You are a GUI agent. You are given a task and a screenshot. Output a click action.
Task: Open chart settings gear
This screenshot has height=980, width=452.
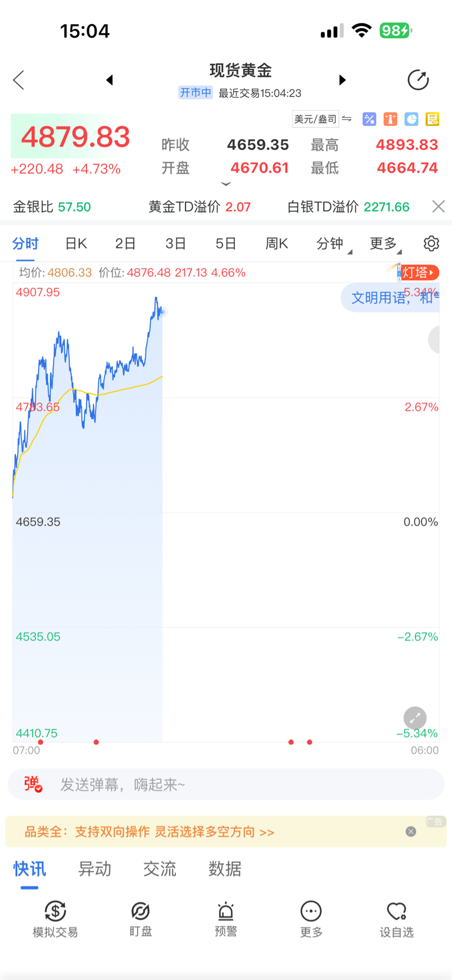click(431, 243)
